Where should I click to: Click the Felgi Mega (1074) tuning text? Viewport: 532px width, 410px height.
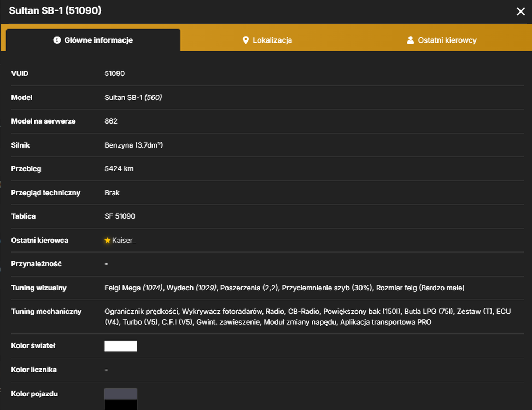pyautogui.click(x=133, y=288)
